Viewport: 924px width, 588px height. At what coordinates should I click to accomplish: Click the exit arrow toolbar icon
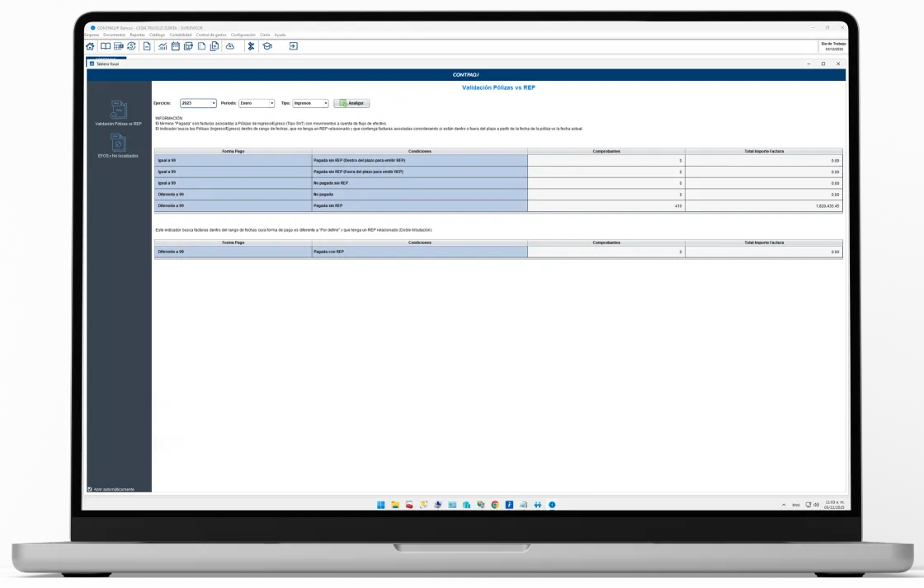click(294, 46)
